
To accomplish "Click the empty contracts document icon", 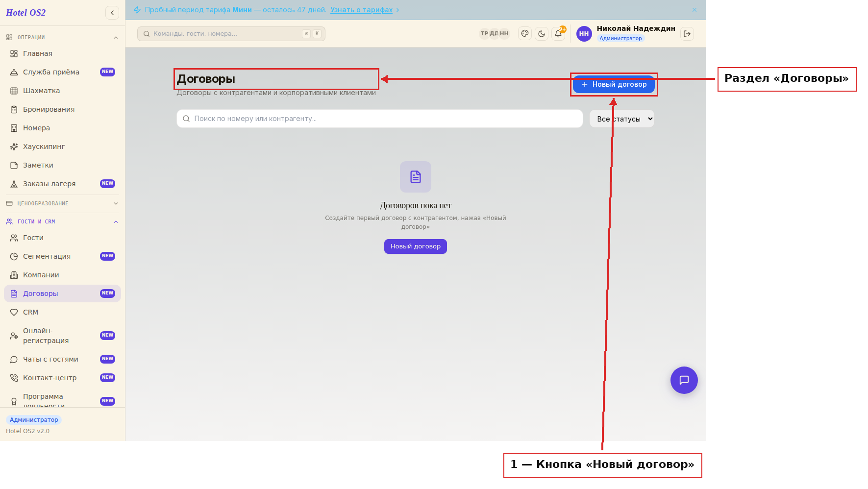I will (x=416, y=177).
